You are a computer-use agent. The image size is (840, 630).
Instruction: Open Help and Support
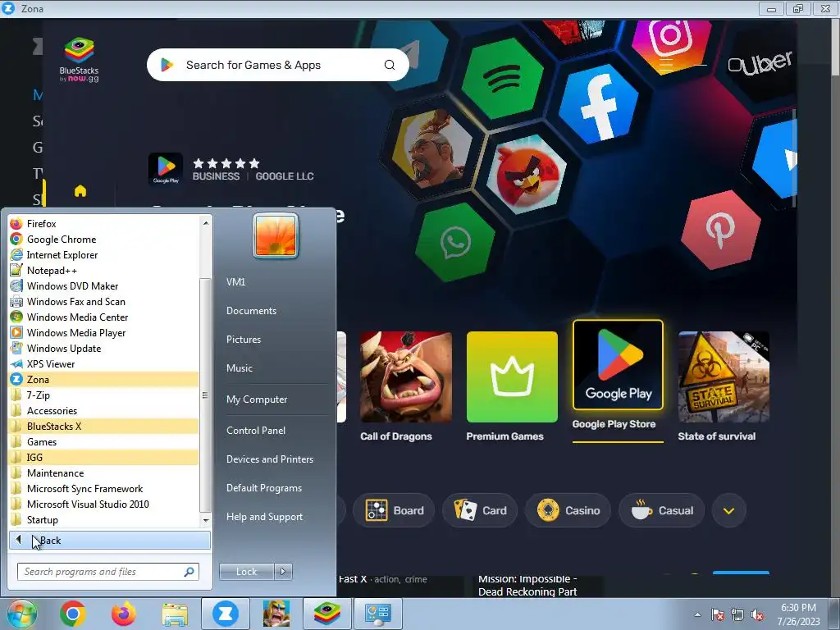(x=264, y=517)
